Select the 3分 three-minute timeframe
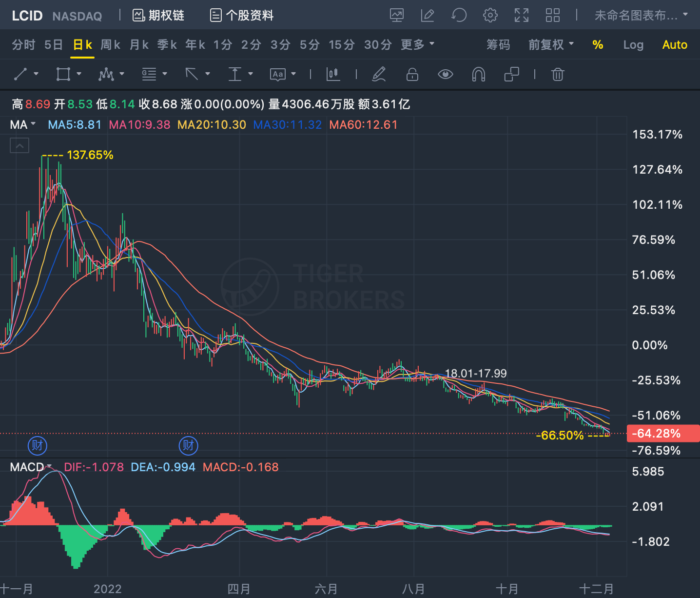Image resolution: width=700 pixels, height=598 pixels. tap(281, 45)
